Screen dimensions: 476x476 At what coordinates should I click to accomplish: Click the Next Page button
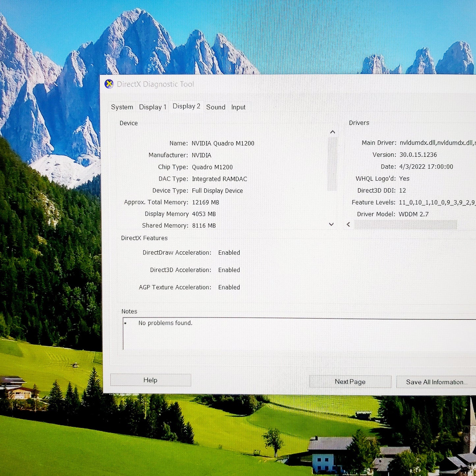pos(350,381)
